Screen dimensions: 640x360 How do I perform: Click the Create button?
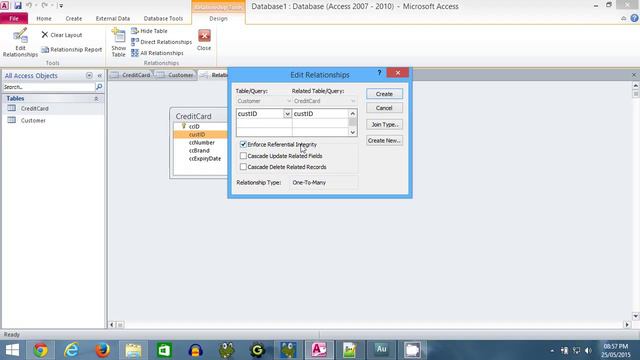(384, 94)
